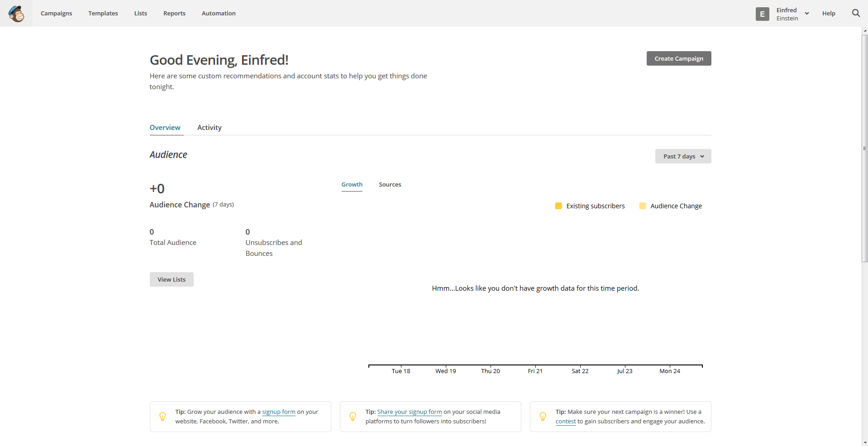
Task: Click the Thu 20 axis label
Action: 491,371
